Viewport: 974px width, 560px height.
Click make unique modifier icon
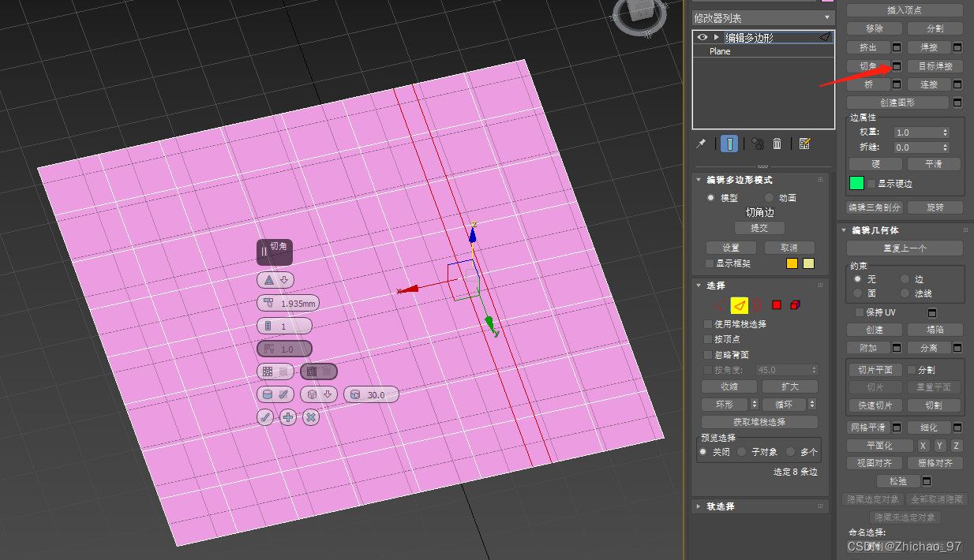pyautogui.click(x=757, y=144)
